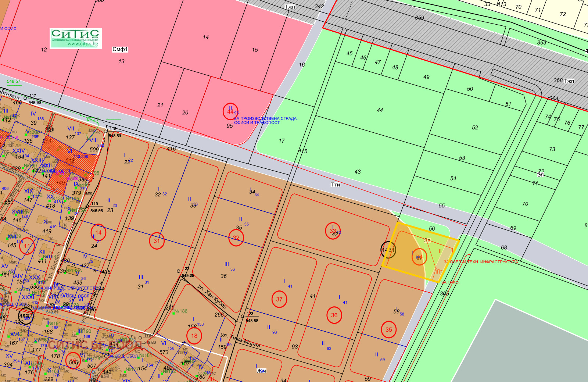
Task: Click parcel number 95 below circled 44
Action: (x=230, y=126)
